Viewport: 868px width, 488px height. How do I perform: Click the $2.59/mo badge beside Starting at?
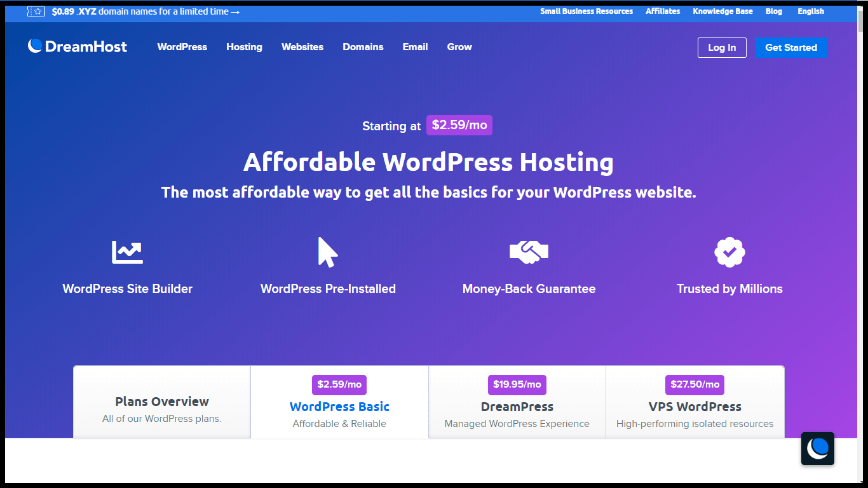(x=459, y=125)
